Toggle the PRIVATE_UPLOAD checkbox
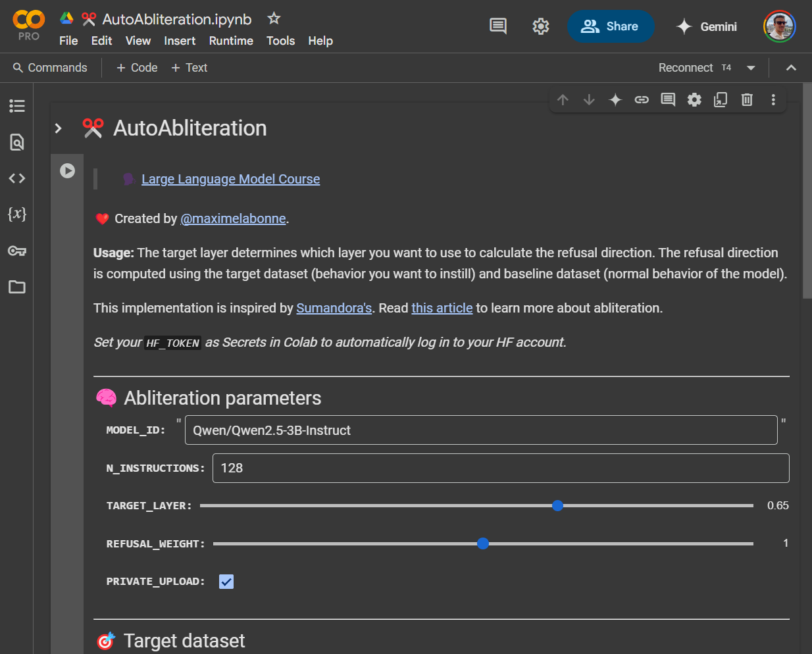 click(226, 582)
